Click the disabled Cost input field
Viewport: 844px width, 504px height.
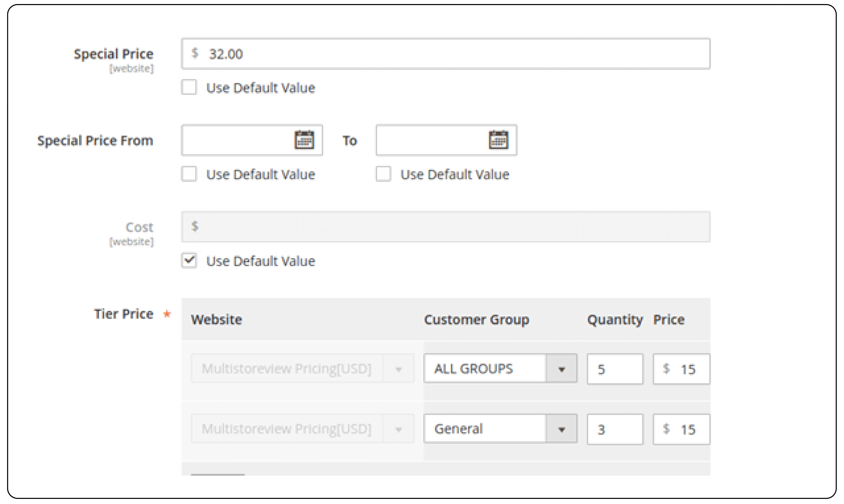(446, 227)
